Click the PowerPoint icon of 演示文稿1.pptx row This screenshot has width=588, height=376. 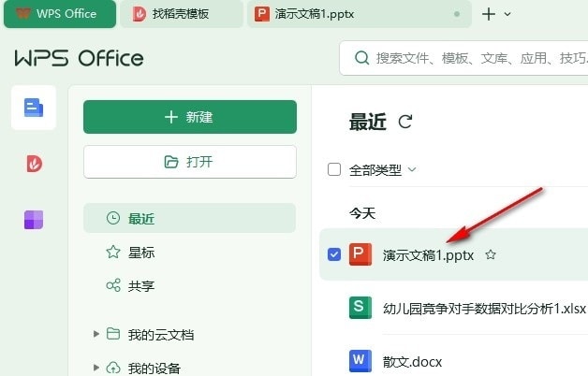pos(360,254)
